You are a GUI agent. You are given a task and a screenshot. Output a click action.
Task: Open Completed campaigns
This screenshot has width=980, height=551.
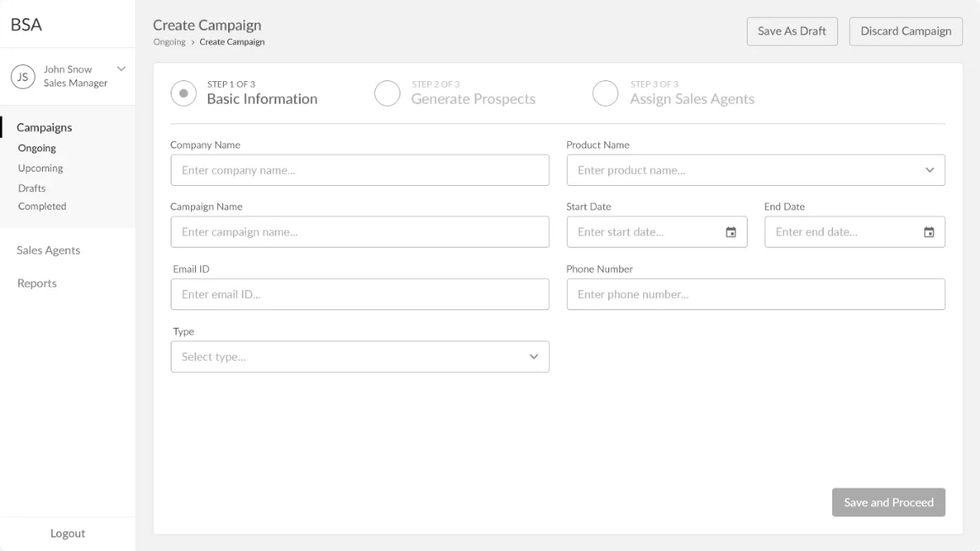coord(42,206)
